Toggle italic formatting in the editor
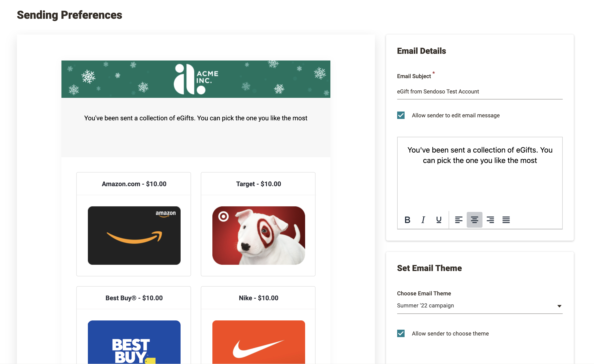Screen dimensions: 594x364 click(x=423, y=220)
